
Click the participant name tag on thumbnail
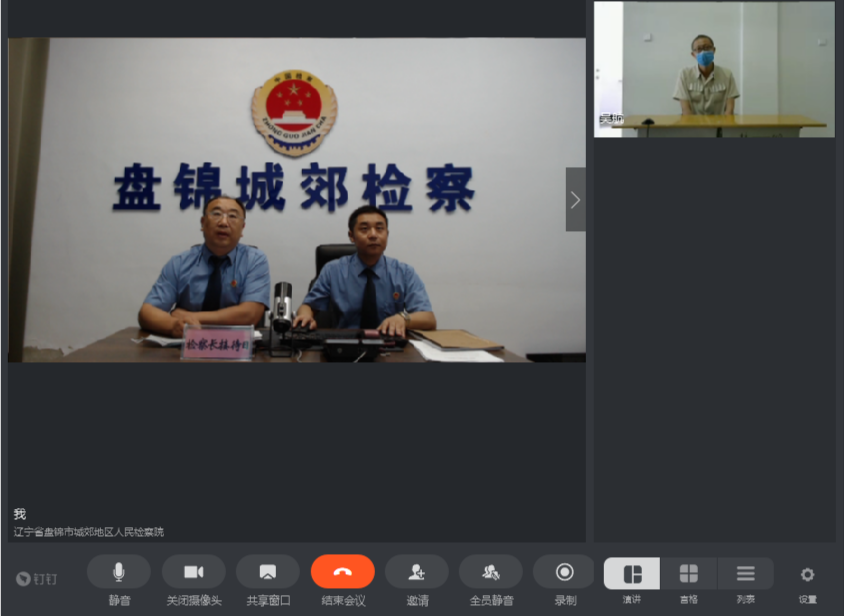[610, 120]
